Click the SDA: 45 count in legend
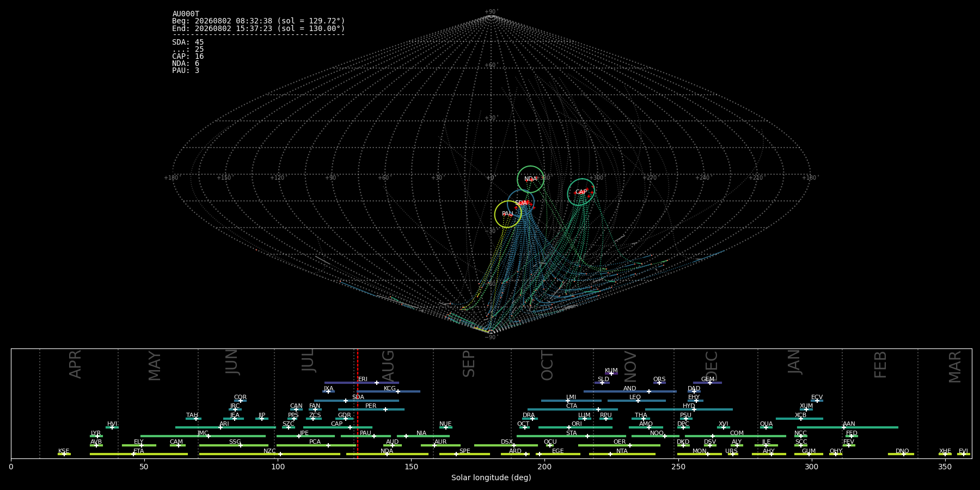 click(188, 42)
